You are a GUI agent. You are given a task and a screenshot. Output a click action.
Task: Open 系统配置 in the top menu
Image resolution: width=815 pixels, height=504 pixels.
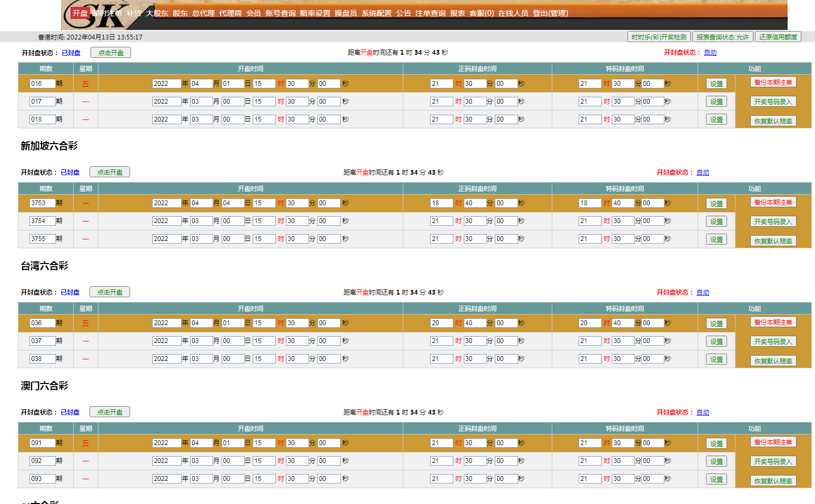click(376, 13)
